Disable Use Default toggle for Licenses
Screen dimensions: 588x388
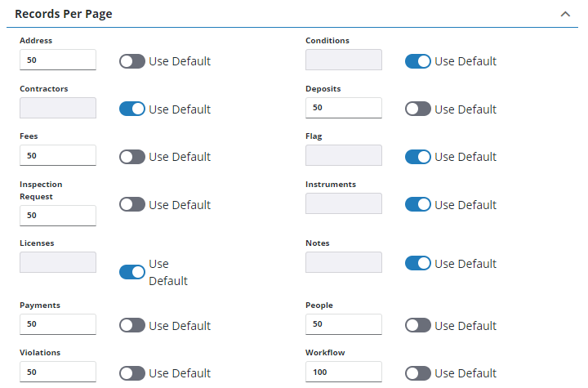(x=132, y=272)
